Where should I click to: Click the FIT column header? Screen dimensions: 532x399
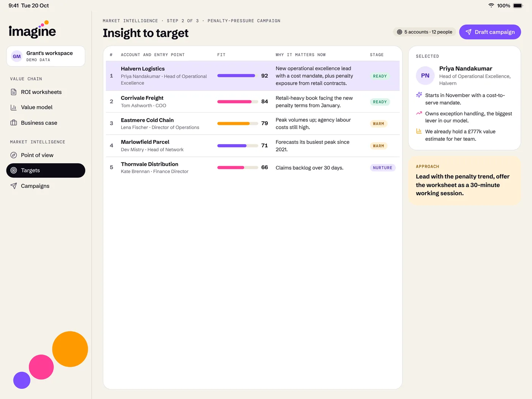click(x=222, y=55)
